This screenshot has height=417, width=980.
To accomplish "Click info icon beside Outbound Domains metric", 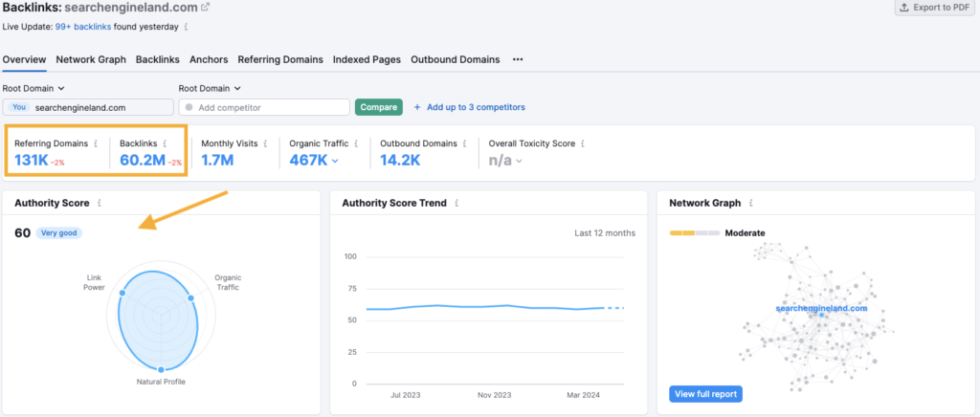I will click(x=465, y=143).
